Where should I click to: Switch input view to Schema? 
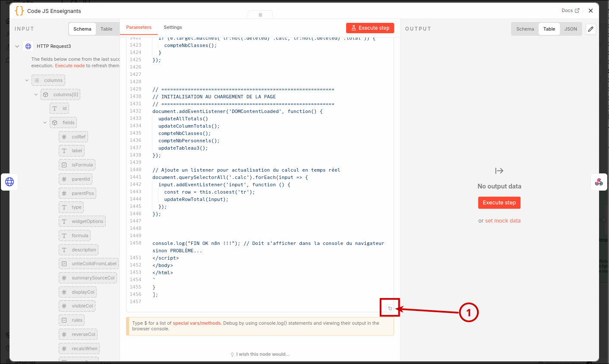82,29
